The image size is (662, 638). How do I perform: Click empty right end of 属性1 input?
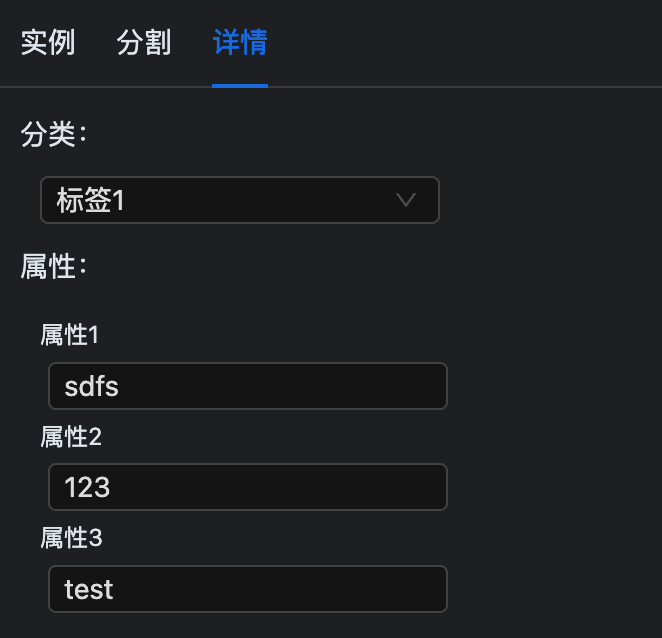(x=400, y=386)
